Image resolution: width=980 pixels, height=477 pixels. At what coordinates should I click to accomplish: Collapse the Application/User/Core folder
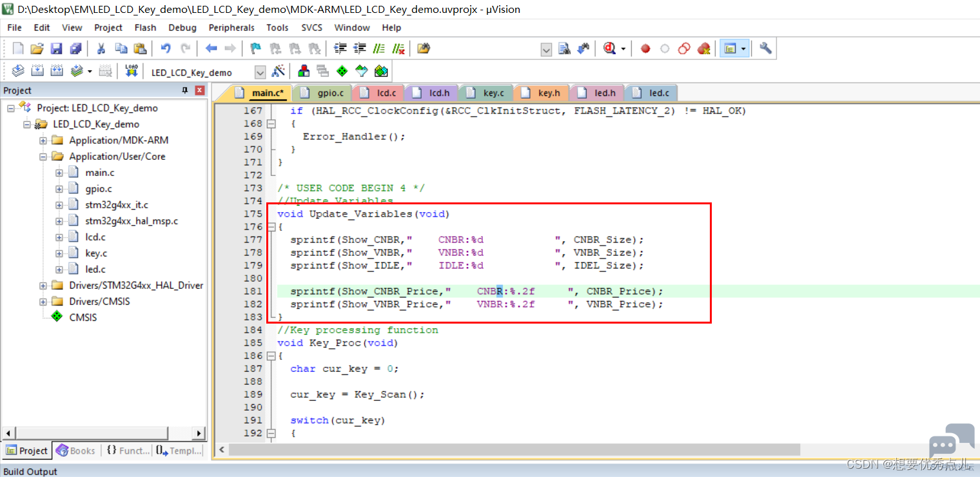click(x=43, y=157)
